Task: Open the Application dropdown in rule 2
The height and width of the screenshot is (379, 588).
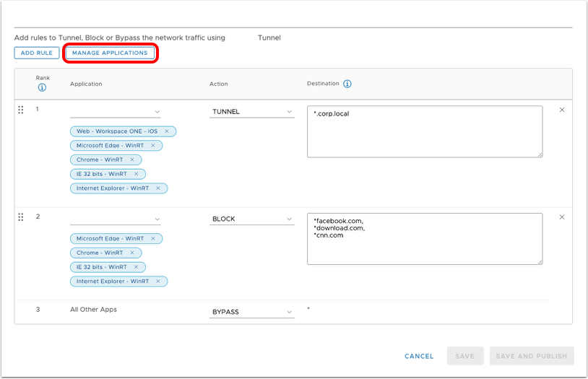Action: (x=116, y=219)
